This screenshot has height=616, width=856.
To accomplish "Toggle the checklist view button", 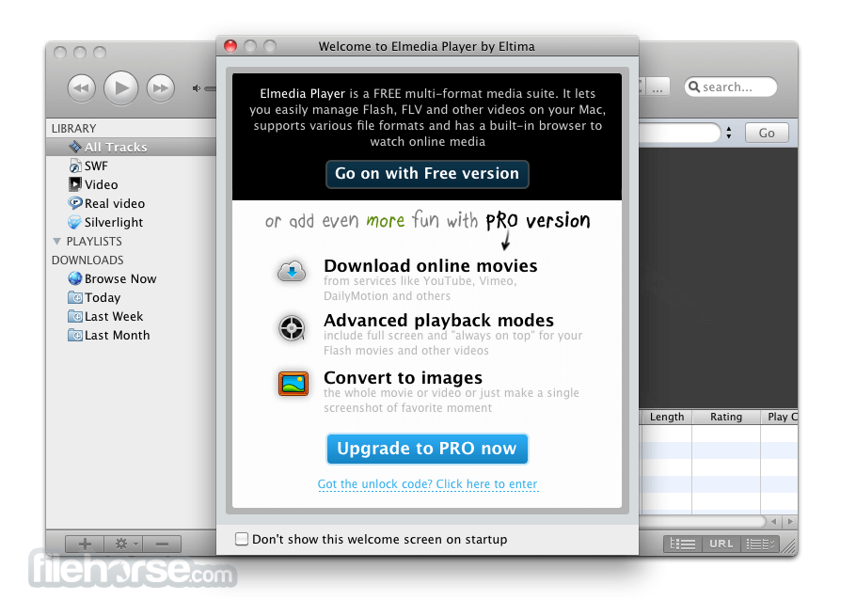I will click(x=760, y=544).
